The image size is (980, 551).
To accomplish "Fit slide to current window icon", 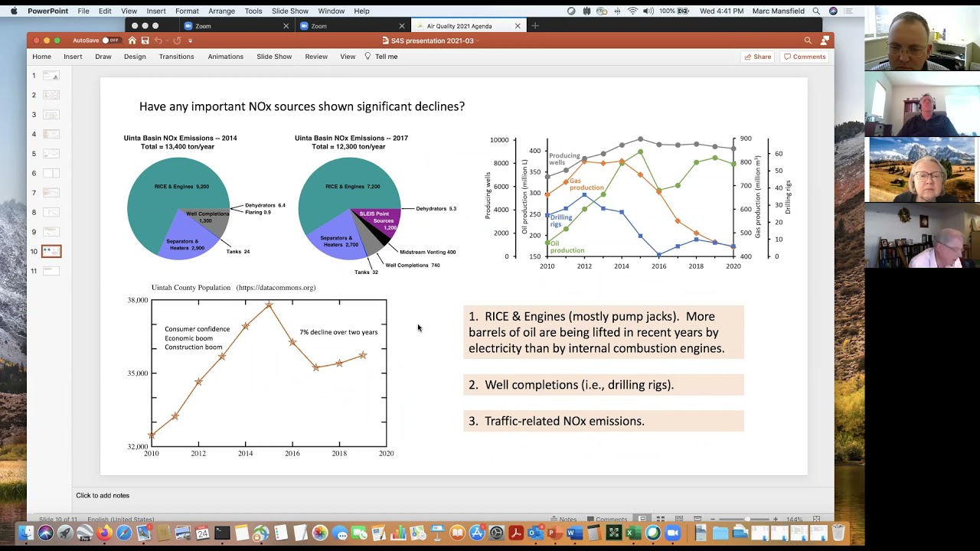I will click(x=817, y=520).
